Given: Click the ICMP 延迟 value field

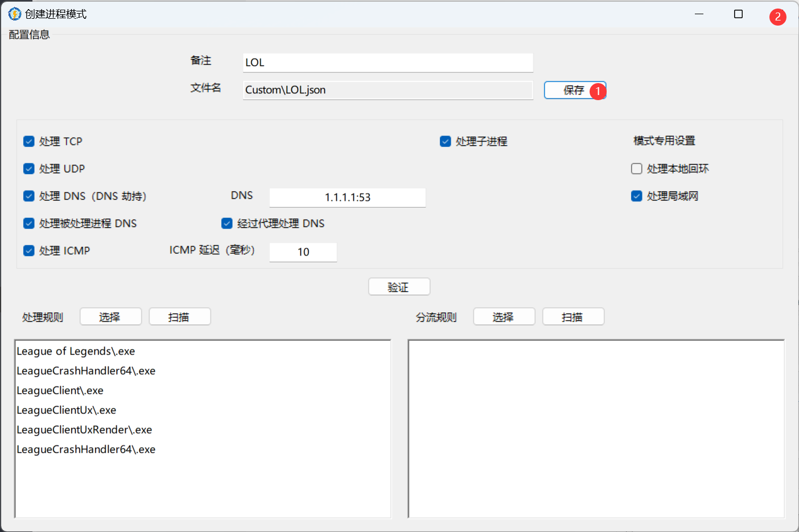Looking at the screenshot, I should pos(303,252).
